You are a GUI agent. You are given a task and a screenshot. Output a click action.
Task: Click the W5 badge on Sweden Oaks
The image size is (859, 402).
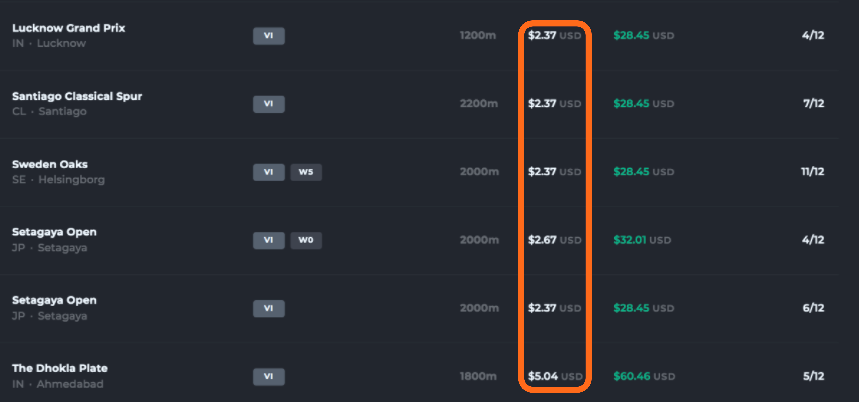[x=306, y=172]
